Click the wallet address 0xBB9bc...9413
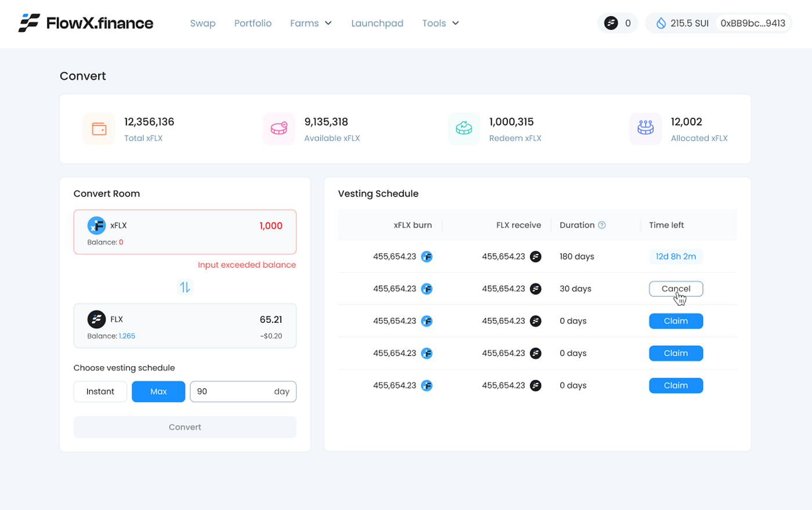 coord(753,23)
